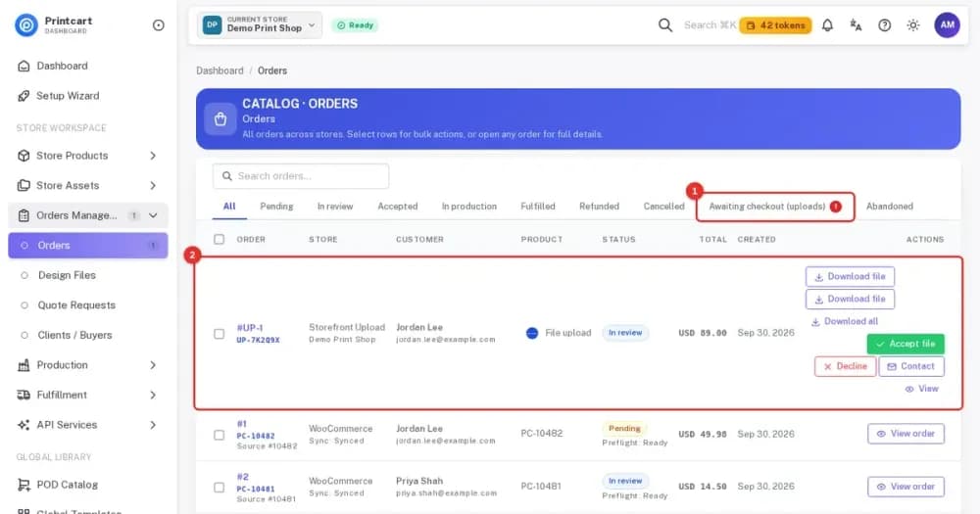Click the shopping bag icon in Orders banner
Image resolution: width=980 pixels, height=514 pixels.
(220, 118)
